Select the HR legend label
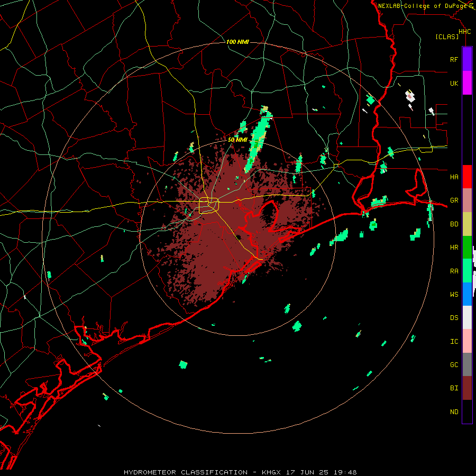This screenshot has width=476, height=476. [x=454, y=248]
